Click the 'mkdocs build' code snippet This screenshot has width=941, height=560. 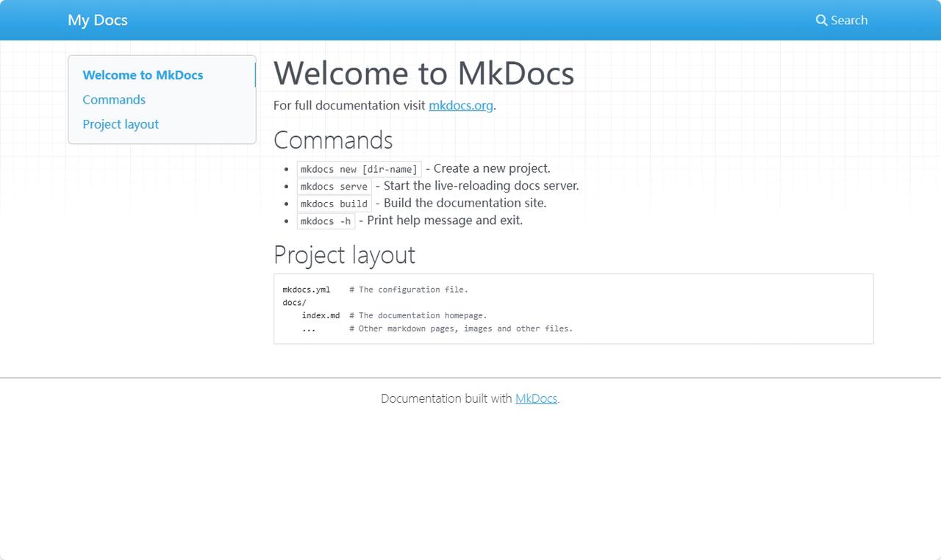click(x=334, y=204)
